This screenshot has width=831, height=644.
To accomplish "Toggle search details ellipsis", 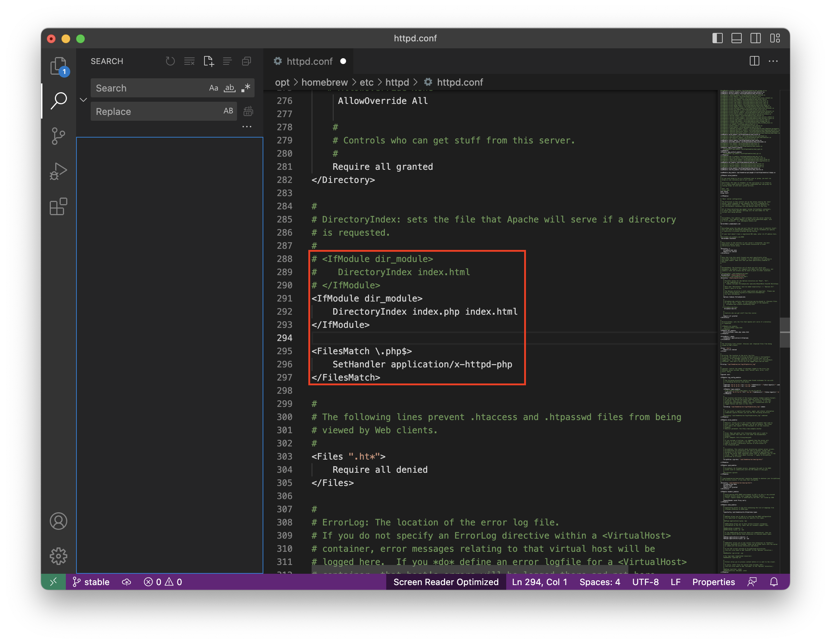I will click(x=247, y=126).
